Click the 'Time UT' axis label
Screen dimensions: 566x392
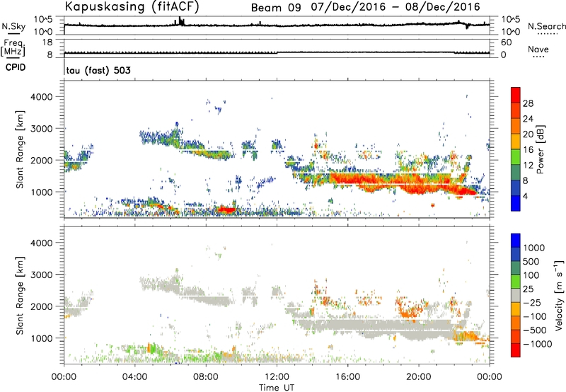tap(277, 388)
